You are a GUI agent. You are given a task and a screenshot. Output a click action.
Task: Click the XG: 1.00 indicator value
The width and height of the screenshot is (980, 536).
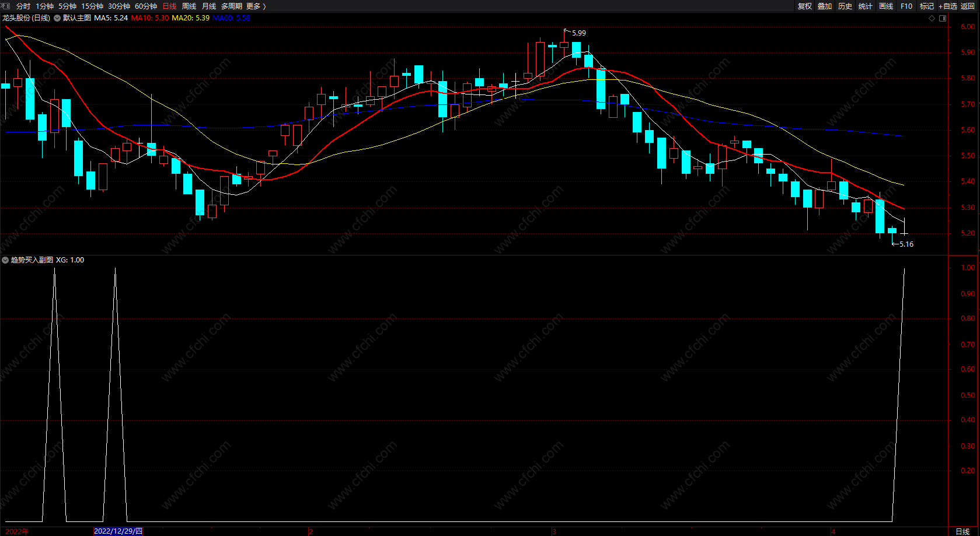point(70,260)
